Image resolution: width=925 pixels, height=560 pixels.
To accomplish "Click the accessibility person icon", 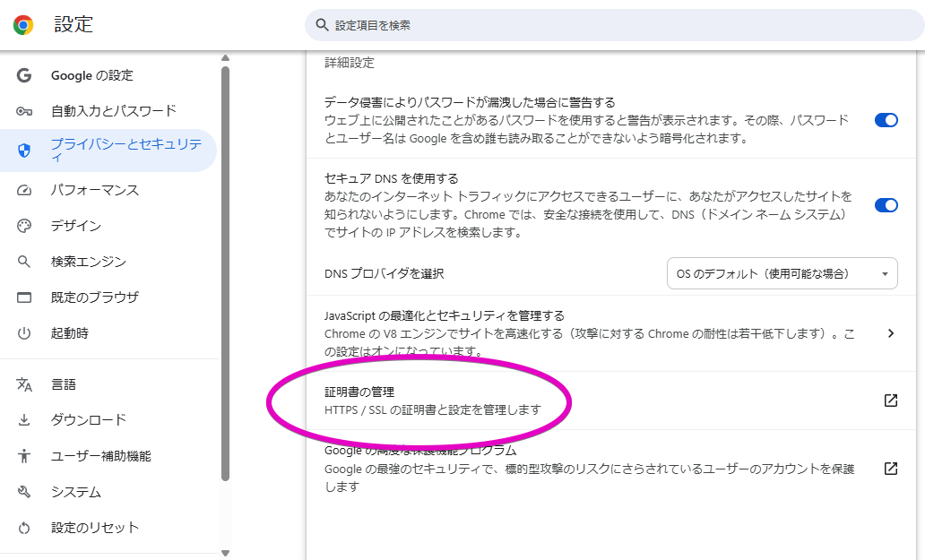I will [24, 456].
